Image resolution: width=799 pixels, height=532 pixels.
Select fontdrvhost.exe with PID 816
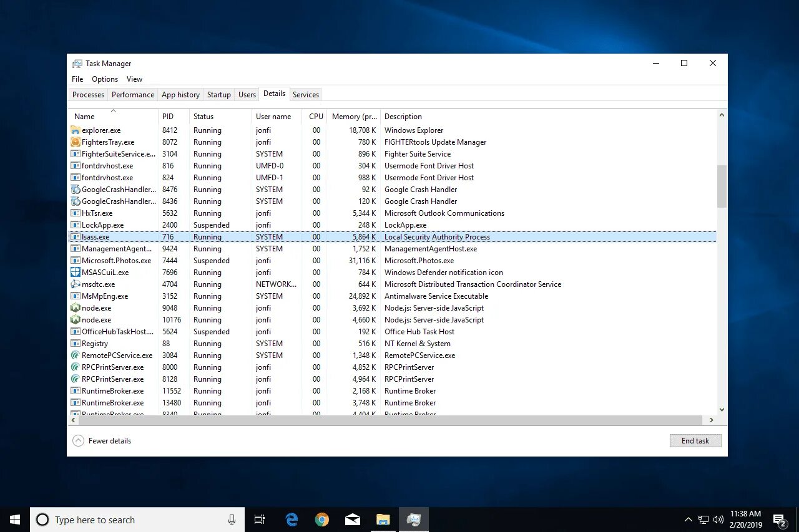tap(393, 166)
